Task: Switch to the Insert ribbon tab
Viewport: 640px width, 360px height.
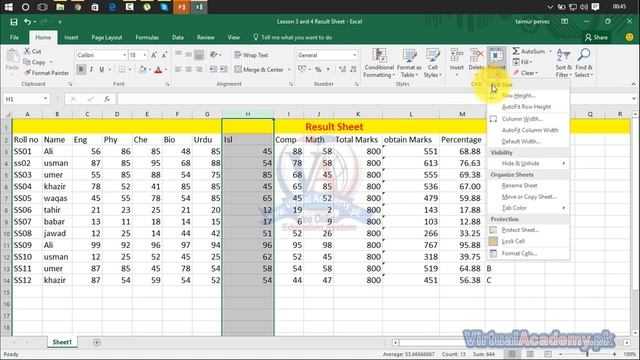Action: tap(71, 37)
